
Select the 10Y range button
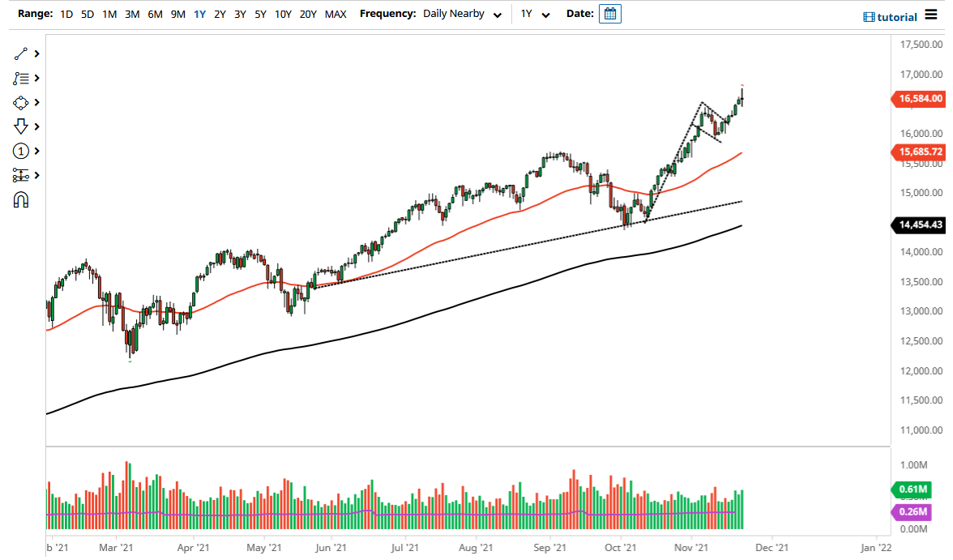pyautogui.click(x=282, y=14)
